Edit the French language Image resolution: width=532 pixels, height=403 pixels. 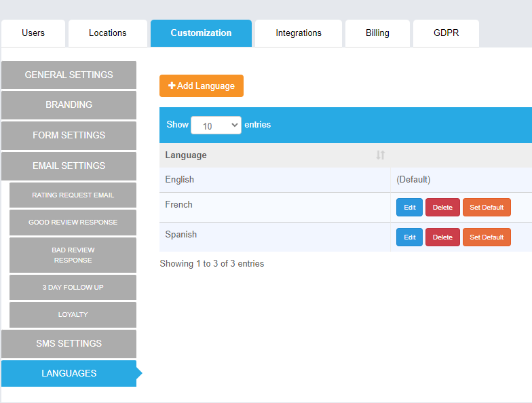coord(409,208)
